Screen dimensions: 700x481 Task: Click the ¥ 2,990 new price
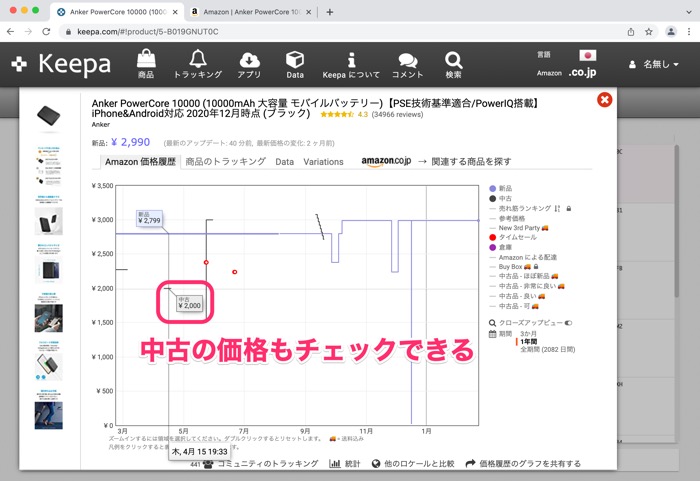pos(130,142)
